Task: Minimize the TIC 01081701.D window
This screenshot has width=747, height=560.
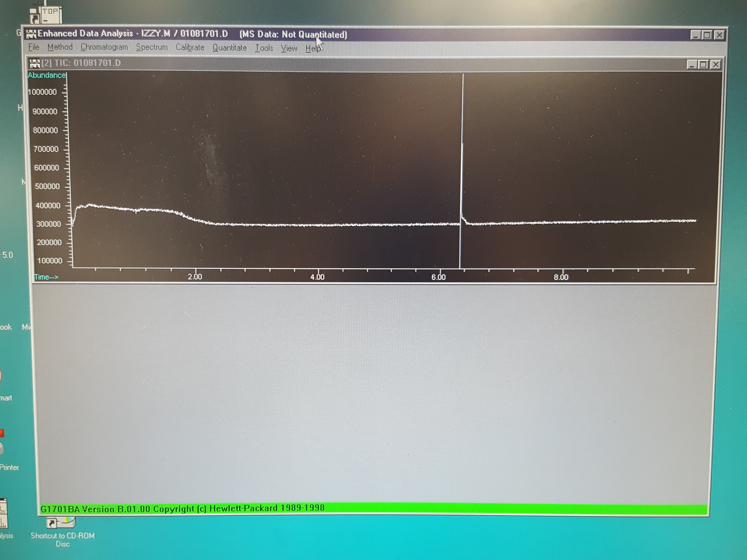Action: pyautogui.click(x=692, y=64)
